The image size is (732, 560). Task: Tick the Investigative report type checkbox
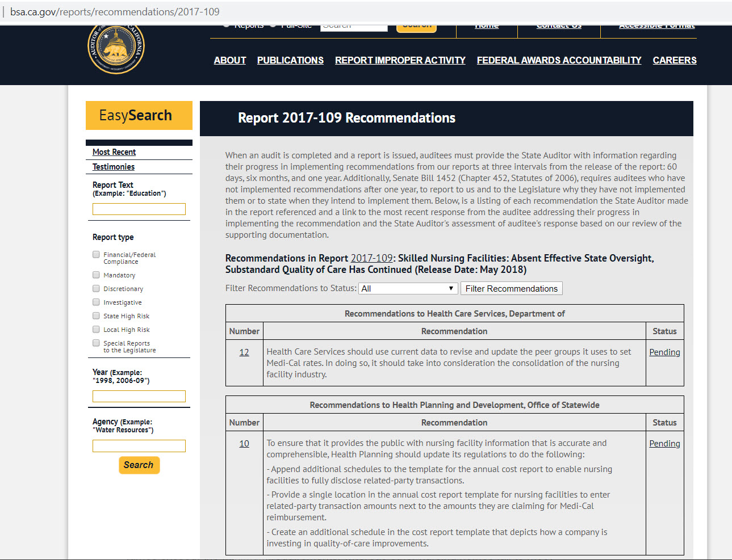point(97,302)
